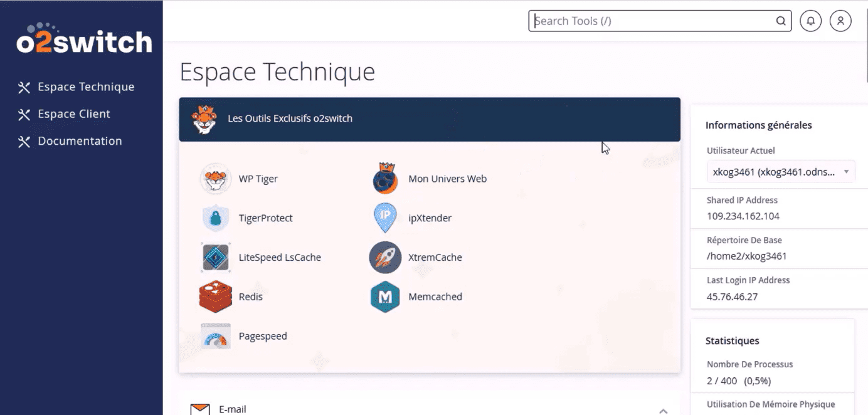Open the Redis link
The height and width of the screenshot is (415, 868).
(251, 297)
